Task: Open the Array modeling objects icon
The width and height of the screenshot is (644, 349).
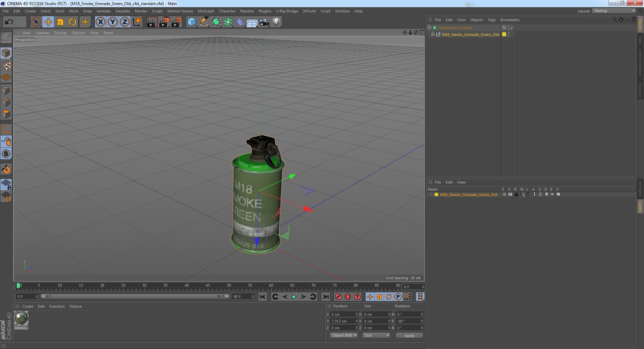Action: pos(228,22)
